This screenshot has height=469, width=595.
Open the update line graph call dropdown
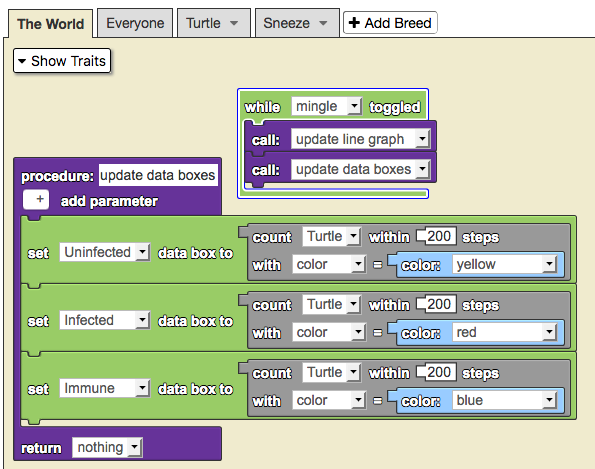pos(360,139)
